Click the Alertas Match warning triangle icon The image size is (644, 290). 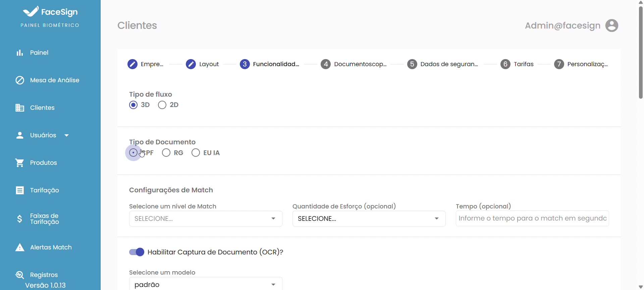pyautogui.click(x=20, y=248)
